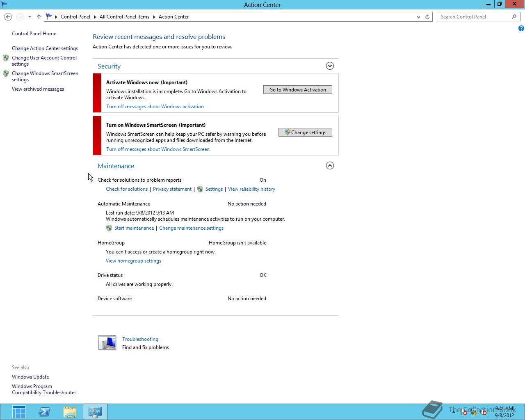
Task: Click shield icon beside maintenance Settings link
Action: (200, 189)
